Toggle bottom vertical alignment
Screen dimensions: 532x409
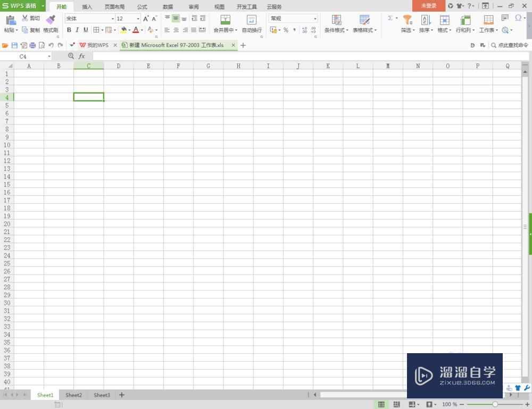pyautogui.click(x=184, y=18)
